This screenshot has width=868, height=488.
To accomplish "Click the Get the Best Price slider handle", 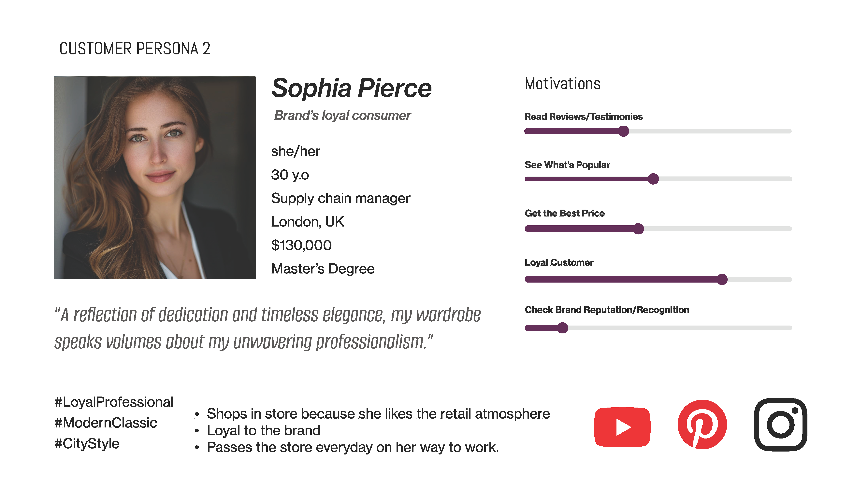I will (638, 229).
